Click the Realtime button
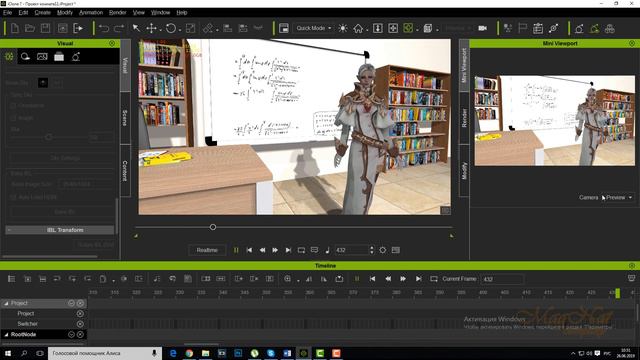The width and height of the screenshot is (640, 360). coord(207,250)
